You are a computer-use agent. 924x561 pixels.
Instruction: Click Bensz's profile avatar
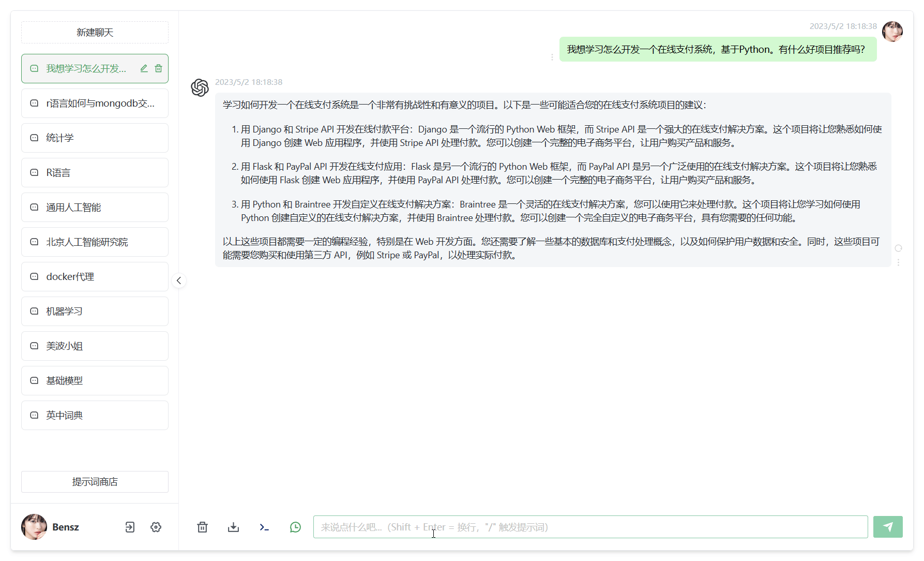coord(34,527)
